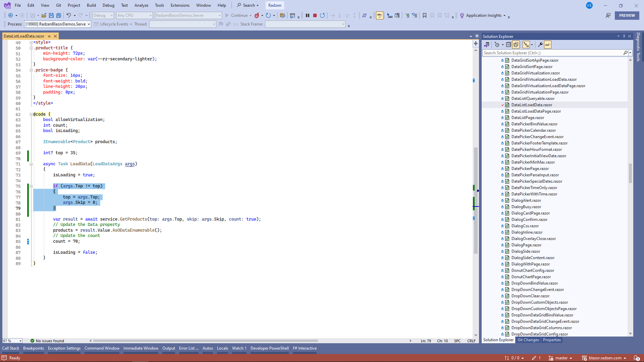Switch to the Git Changes tab

click(528, 340)
